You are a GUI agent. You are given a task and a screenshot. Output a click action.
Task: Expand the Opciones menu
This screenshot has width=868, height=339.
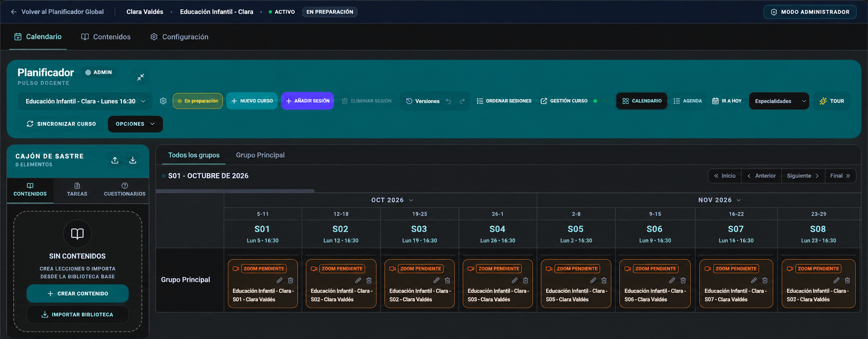(135, 124)
